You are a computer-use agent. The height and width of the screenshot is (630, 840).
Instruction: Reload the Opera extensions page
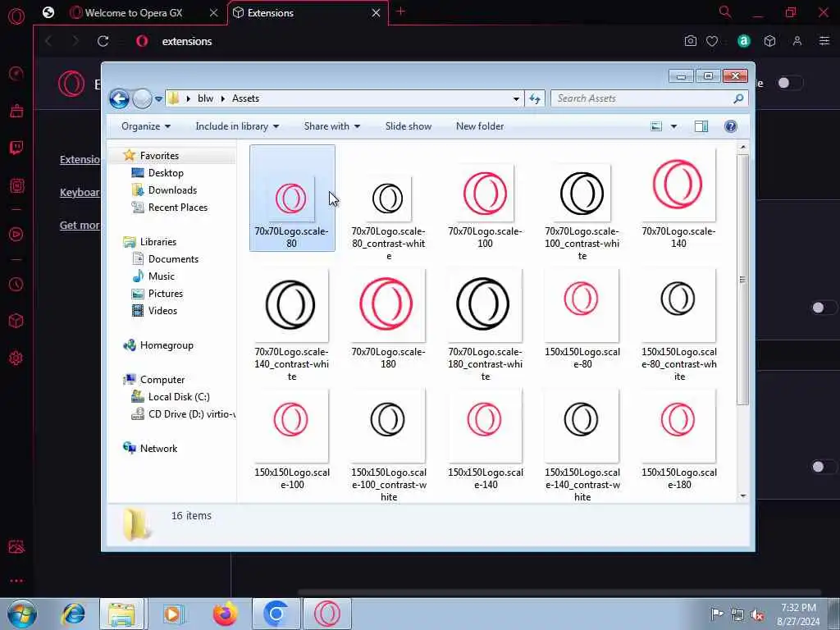click(x=103, y=41)
